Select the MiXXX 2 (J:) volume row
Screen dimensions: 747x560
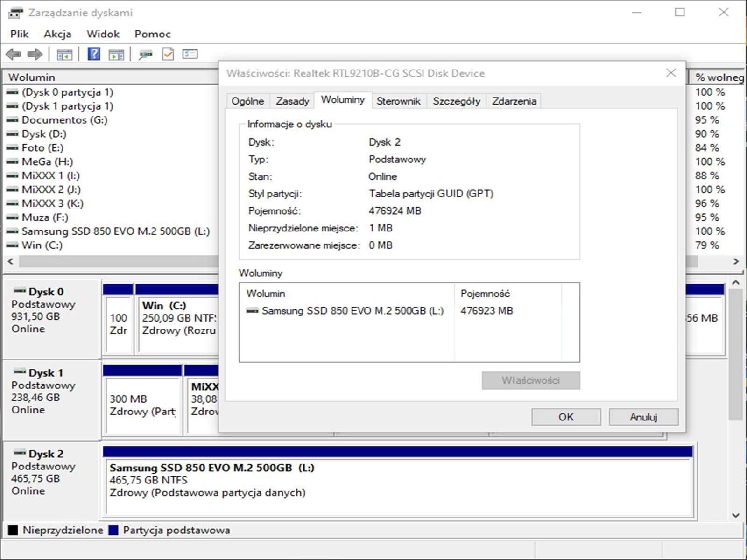pyautogui.click(x=51, y=189)
